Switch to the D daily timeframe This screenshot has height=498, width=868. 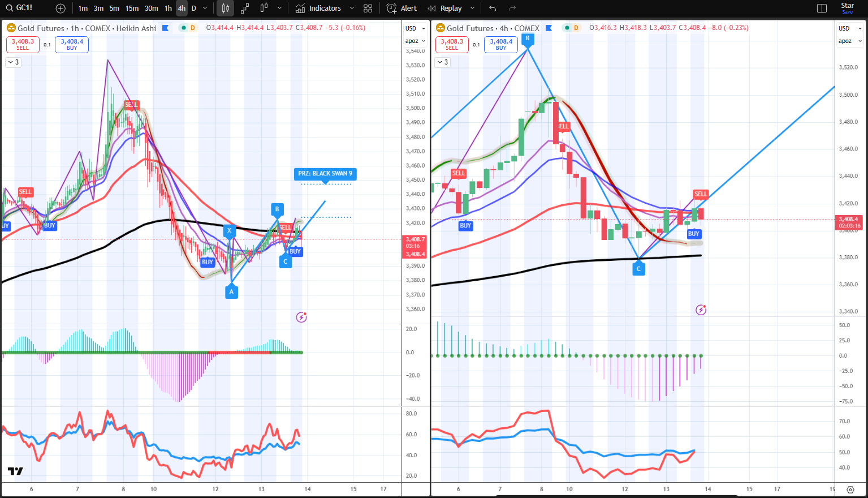[194, 8]
